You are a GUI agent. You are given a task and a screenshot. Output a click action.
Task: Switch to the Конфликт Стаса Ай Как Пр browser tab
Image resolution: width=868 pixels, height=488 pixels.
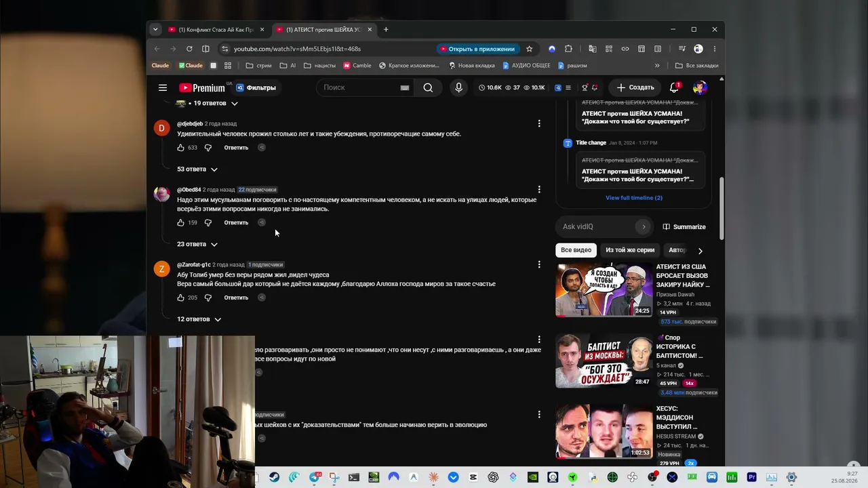pos(216,30)
